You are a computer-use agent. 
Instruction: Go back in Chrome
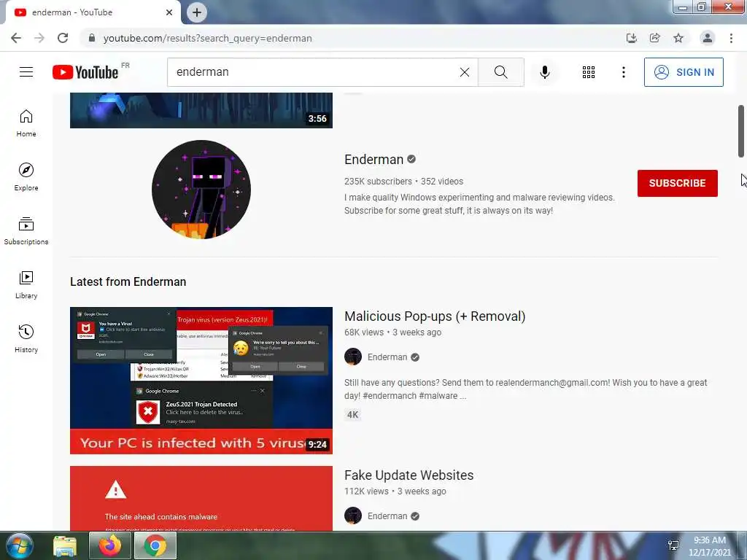16,38
